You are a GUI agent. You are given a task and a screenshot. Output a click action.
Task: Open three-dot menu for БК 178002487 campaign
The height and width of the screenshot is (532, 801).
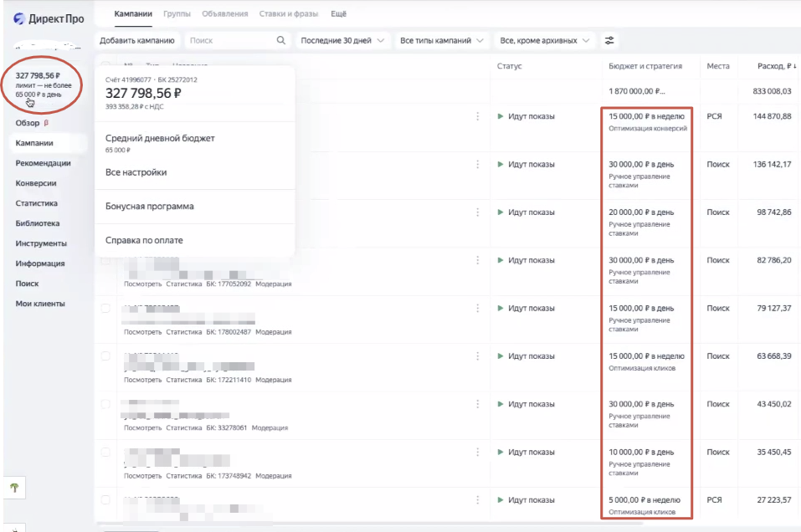(478, 309)
